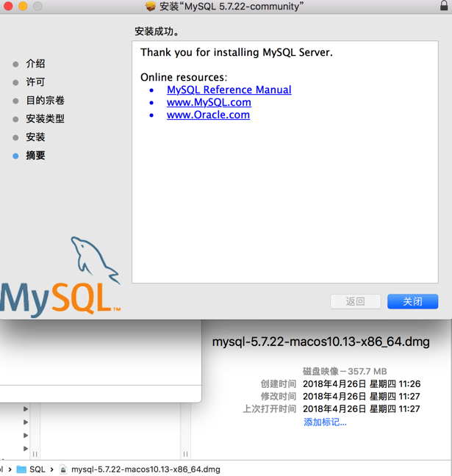Expand the fourth disclosure triangle in Finder list
Viewport: 452px width, 476px height.
coord(26,448)
